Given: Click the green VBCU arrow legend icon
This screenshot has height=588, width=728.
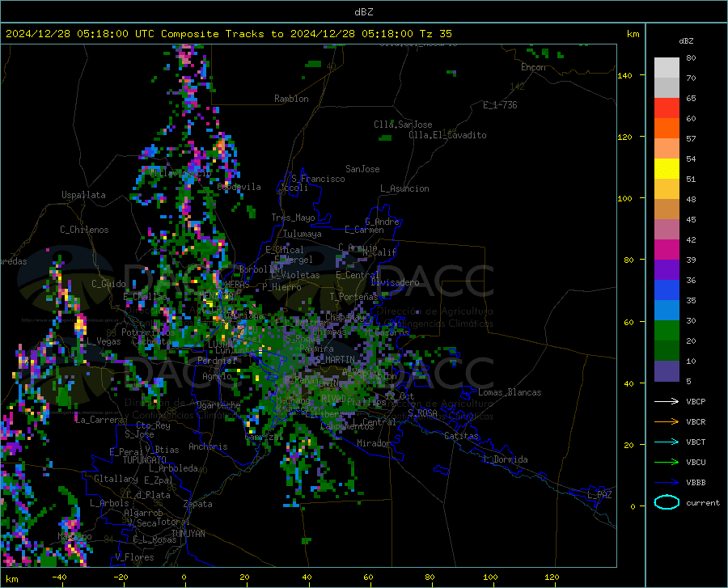Looking at the screenshot, I should (667, 462).
